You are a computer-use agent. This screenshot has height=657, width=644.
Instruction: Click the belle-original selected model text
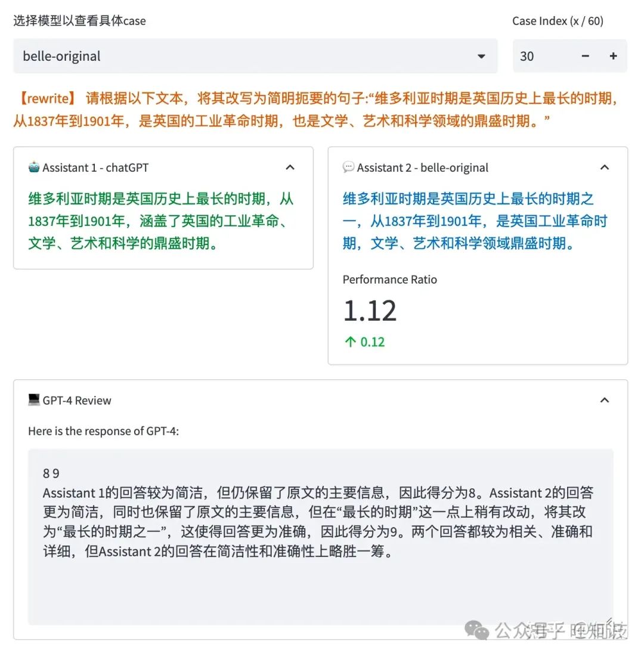click(61, 56)
